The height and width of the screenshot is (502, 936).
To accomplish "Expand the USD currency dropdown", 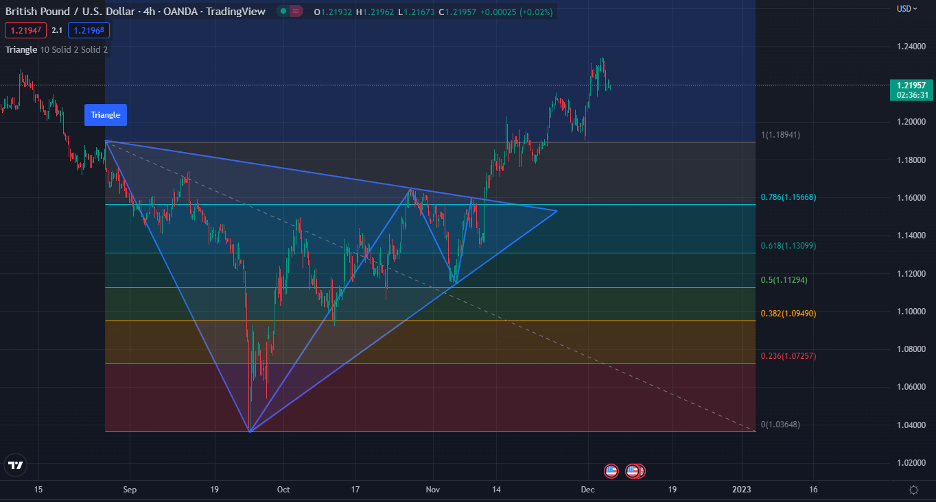I will [906, 9].
